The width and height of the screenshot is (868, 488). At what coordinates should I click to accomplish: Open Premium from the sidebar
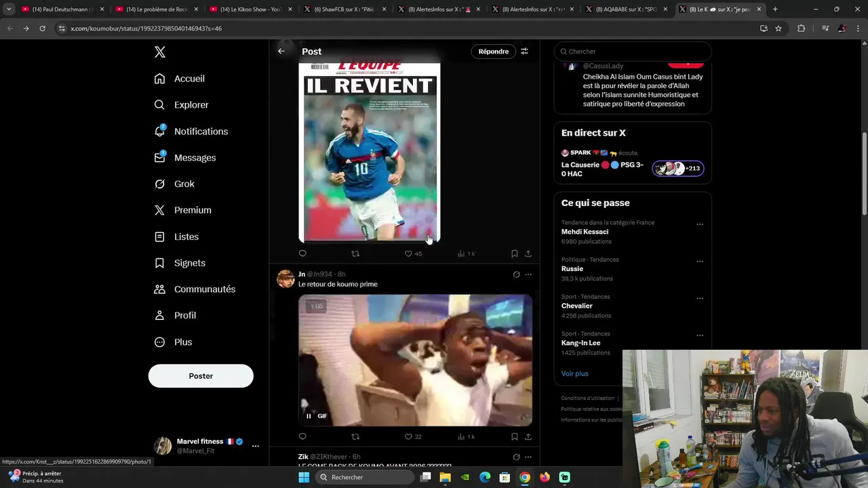(183, 210)
